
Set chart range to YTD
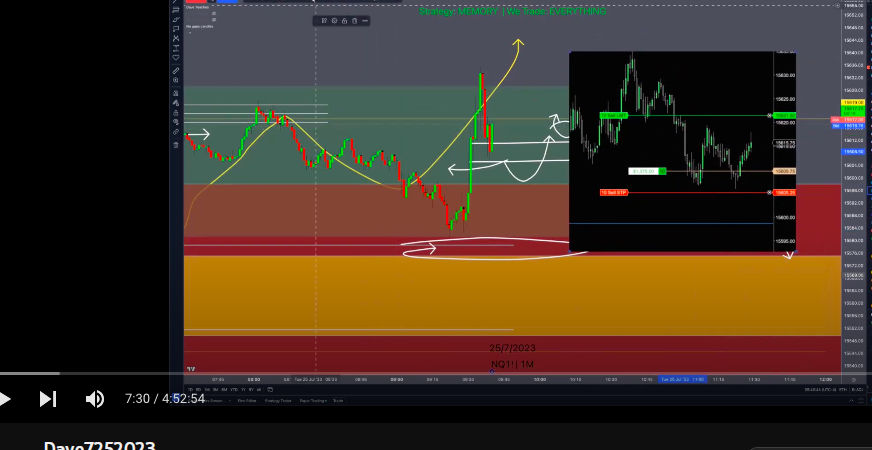pos(234,389)
